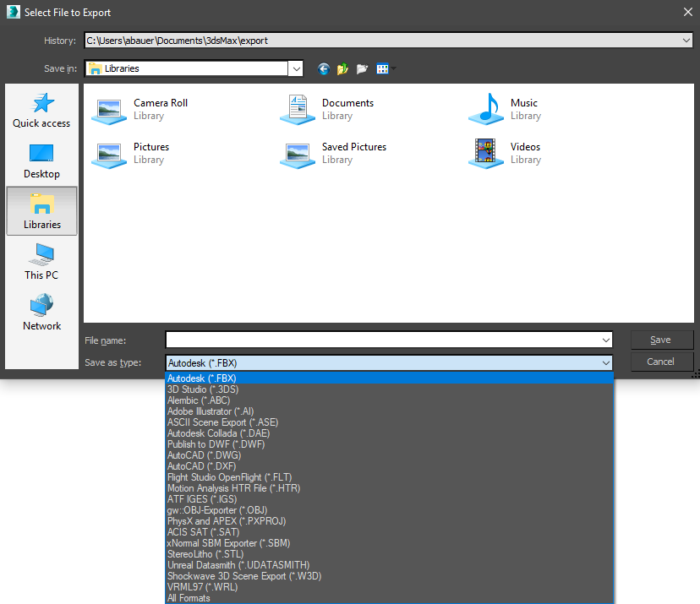Image resolution: width=700 pixels, height=604 pixels.
Task: Open the Saved Pictures library
Action: pos(333,154)
